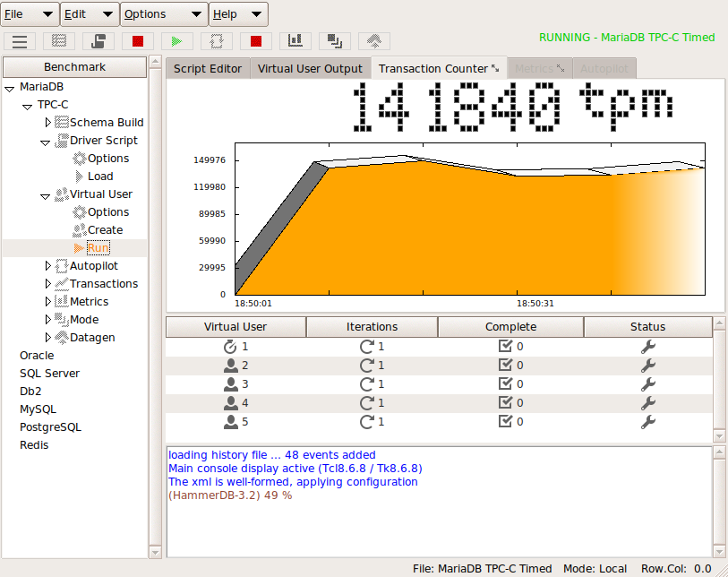Click the complete checkmark icon for user 2
Viewport: 728px width, 577px height.
(505, 366)
